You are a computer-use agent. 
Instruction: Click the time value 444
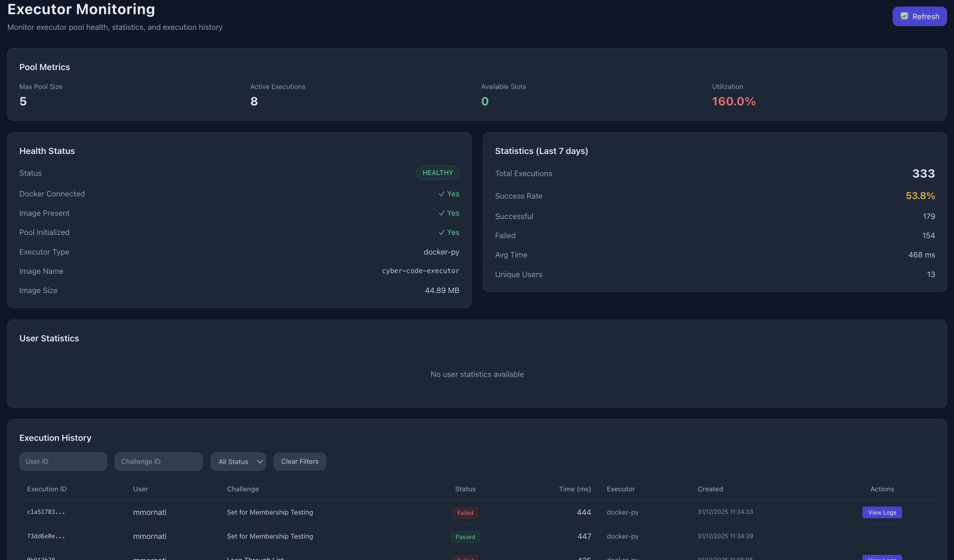coord(583,512)
